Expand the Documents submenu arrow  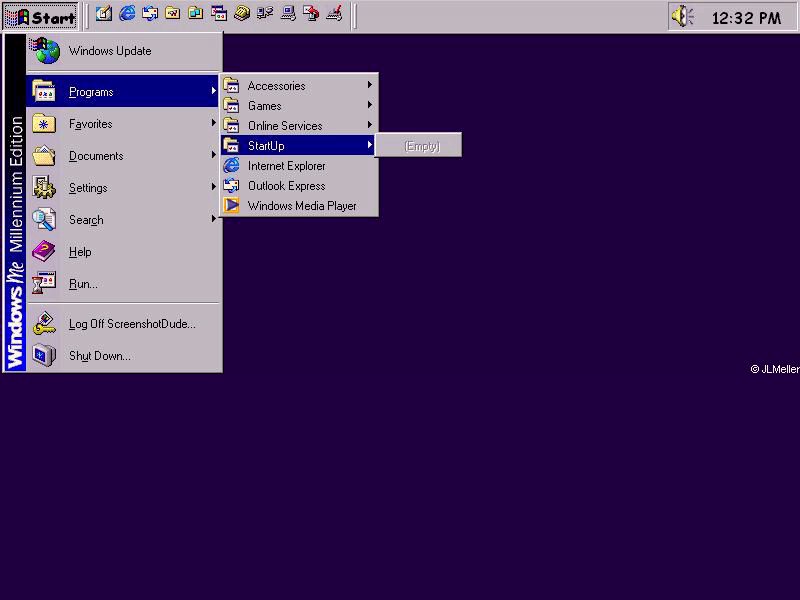213,155
